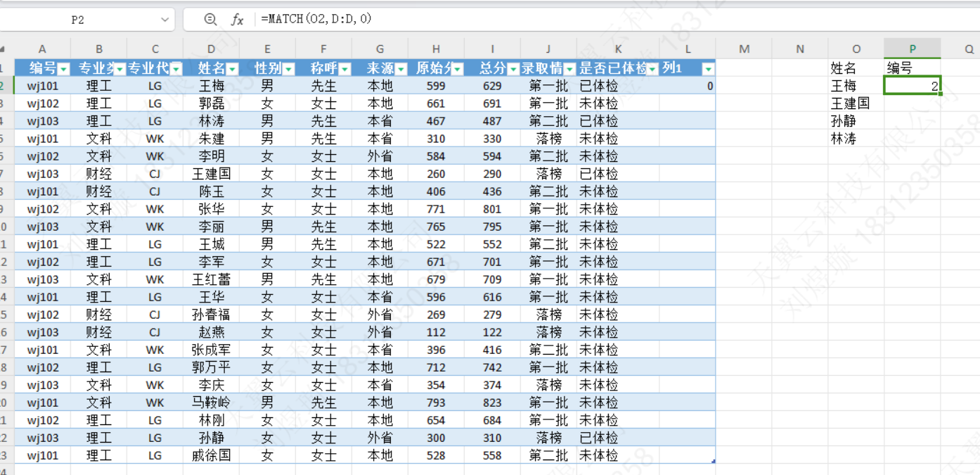Image resolution: width=980 pixels, height=475 pixels.
Task: Select the cell containing 马鞍岭
Action: coord(211,403)
